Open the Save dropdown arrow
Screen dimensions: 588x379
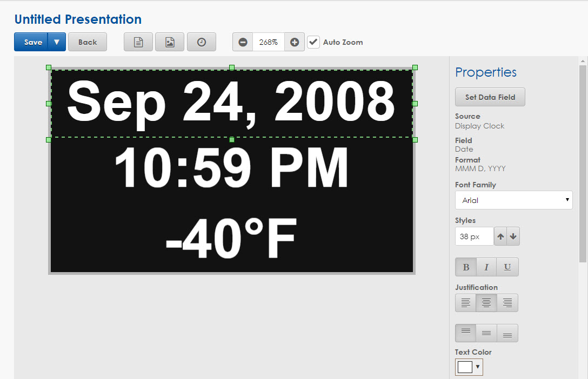57,42
